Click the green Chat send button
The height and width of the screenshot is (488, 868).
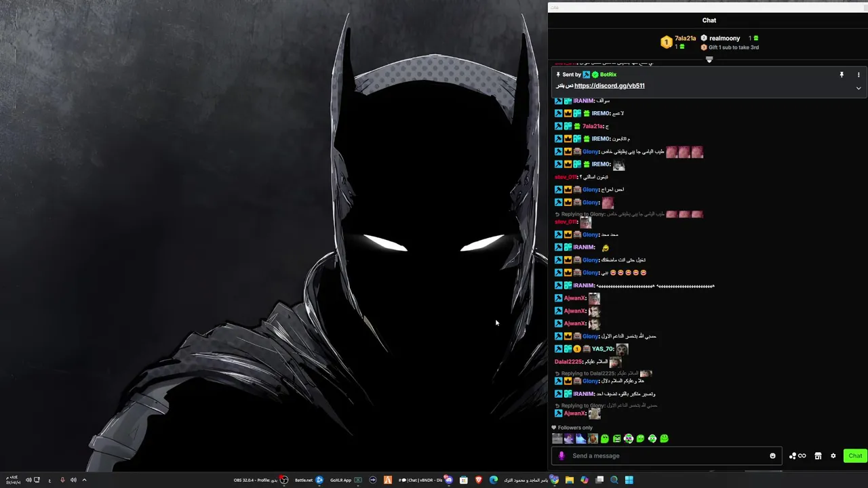point(855,455)
